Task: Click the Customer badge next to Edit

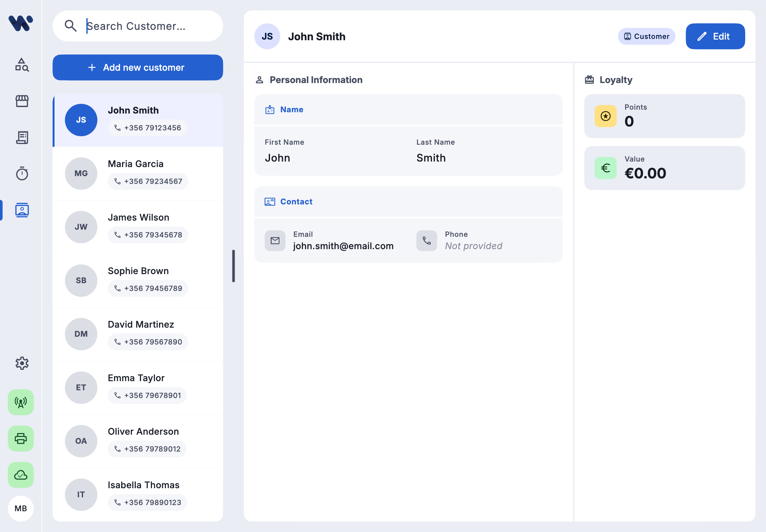Action: tap(646, 36)
